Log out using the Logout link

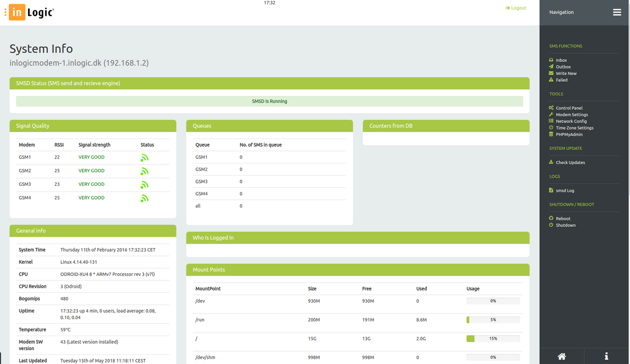516,8
